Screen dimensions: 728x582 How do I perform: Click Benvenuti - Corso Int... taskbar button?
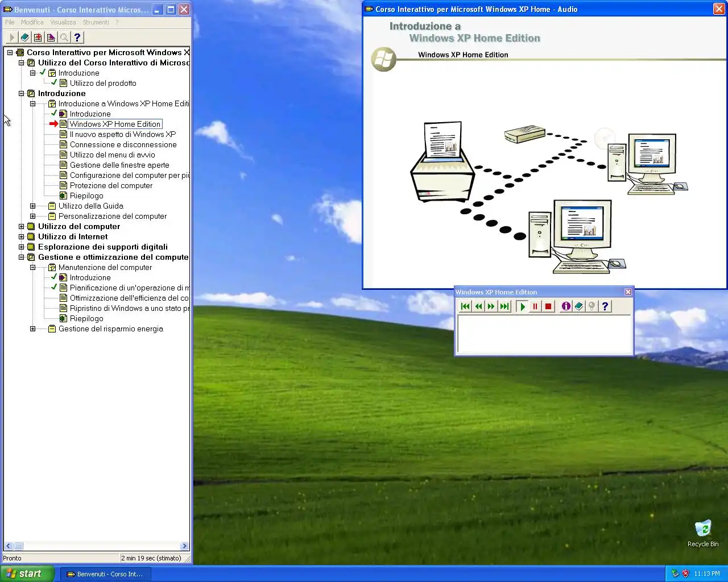point(105,574)
